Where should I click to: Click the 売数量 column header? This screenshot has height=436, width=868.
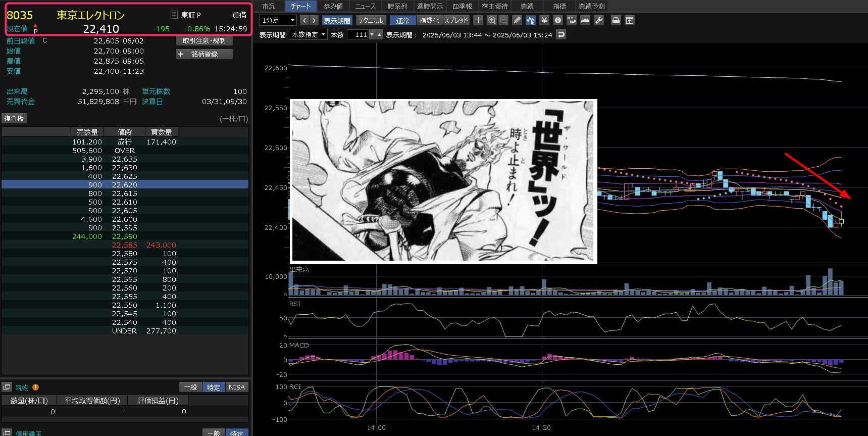[x=87, y=132]
